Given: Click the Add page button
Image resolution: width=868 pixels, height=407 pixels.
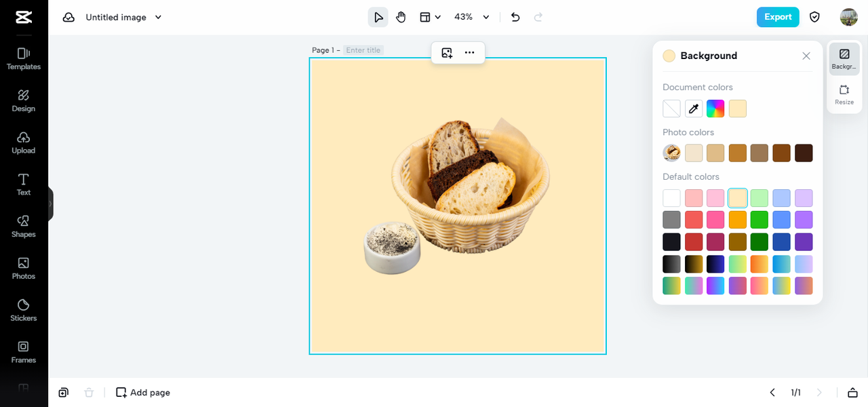Looking at the screenshot, I should click(143, 393).
